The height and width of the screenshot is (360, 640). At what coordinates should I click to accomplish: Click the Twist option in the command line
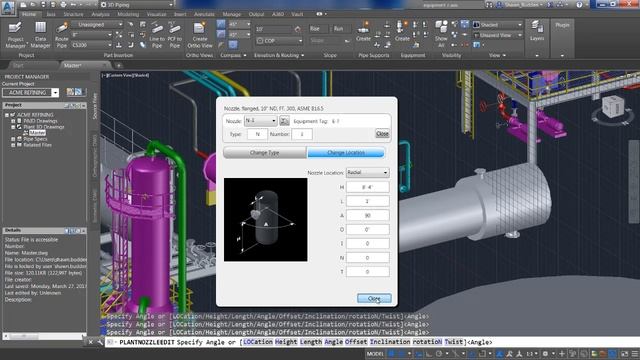click(453, 342)
